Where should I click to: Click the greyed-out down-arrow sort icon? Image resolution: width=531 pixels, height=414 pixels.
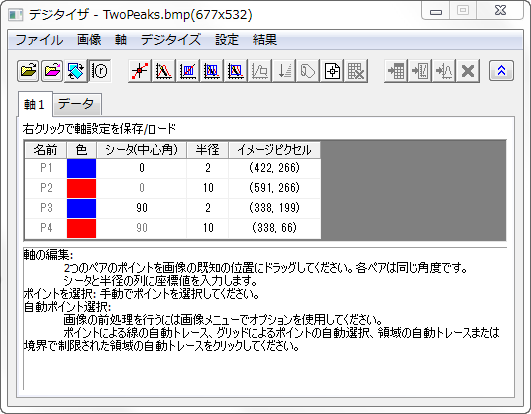[284, 71]
